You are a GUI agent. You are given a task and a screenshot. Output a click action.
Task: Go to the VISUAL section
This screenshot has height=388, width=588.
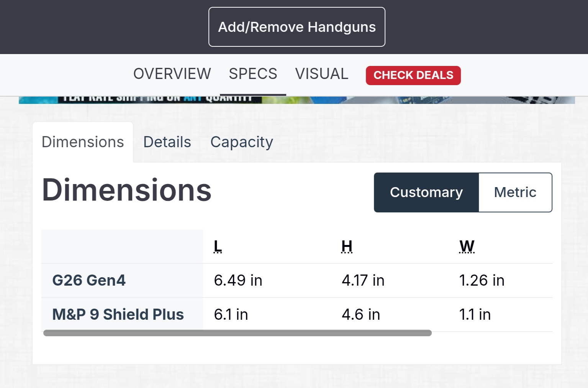[322, 74]
